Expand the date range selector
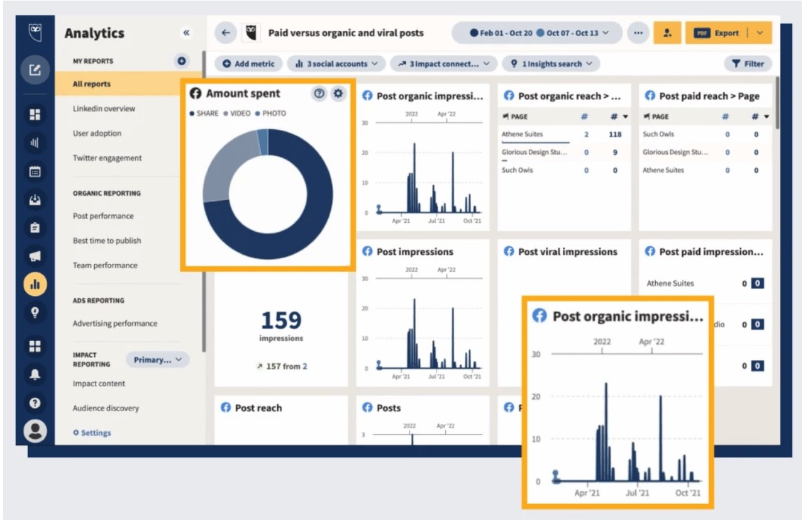Screen dimensions: 812x530 tap(537, 33)
